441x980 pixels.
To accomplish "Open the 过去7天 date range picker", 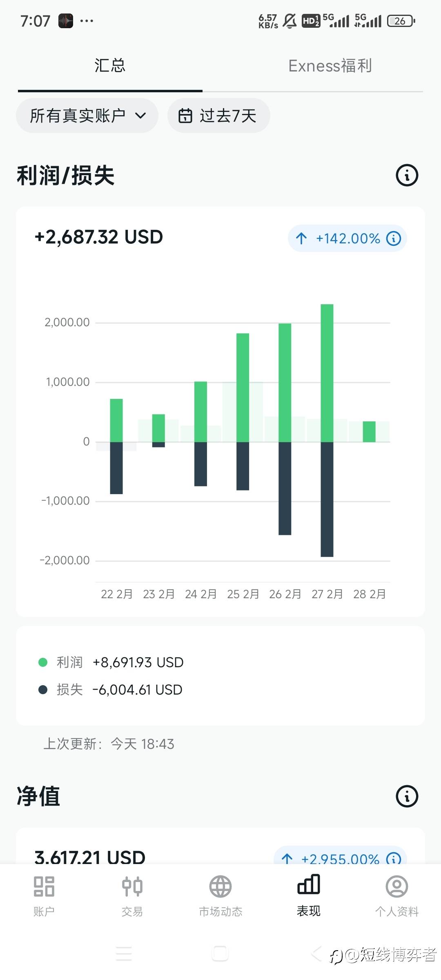I will pyautogui.click(x=218, y=116).
